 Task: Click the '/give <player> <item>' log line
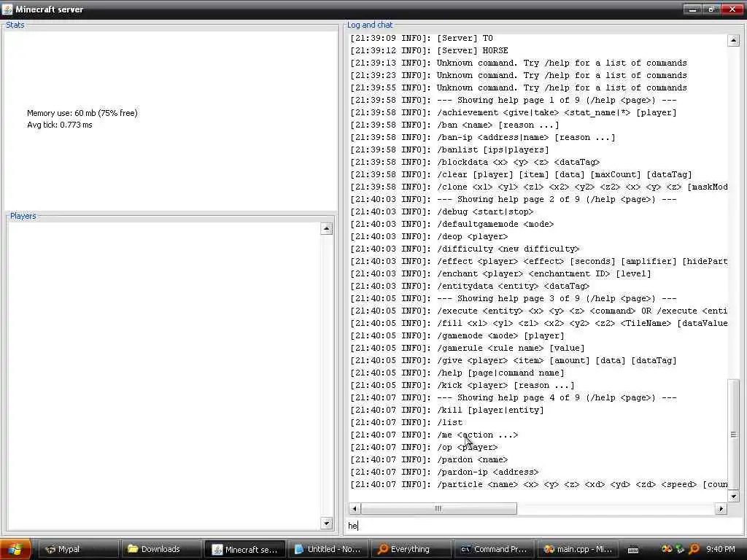[514, 360]
